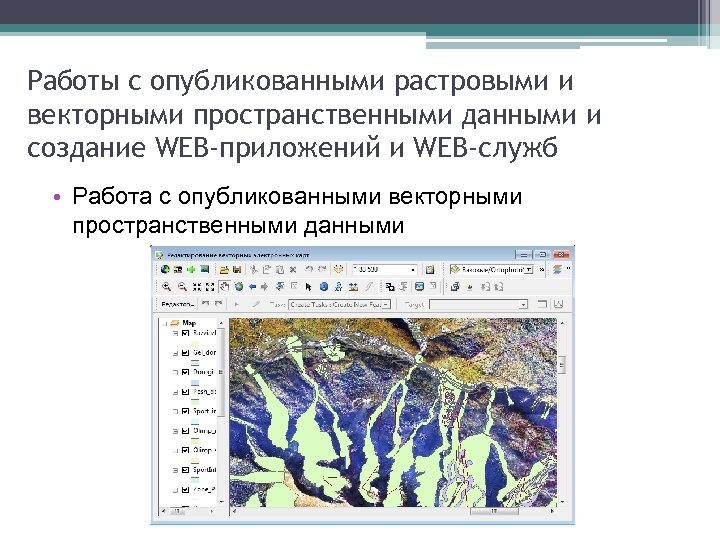
Task: Select the Sportbl layer name
Action: 204,470
